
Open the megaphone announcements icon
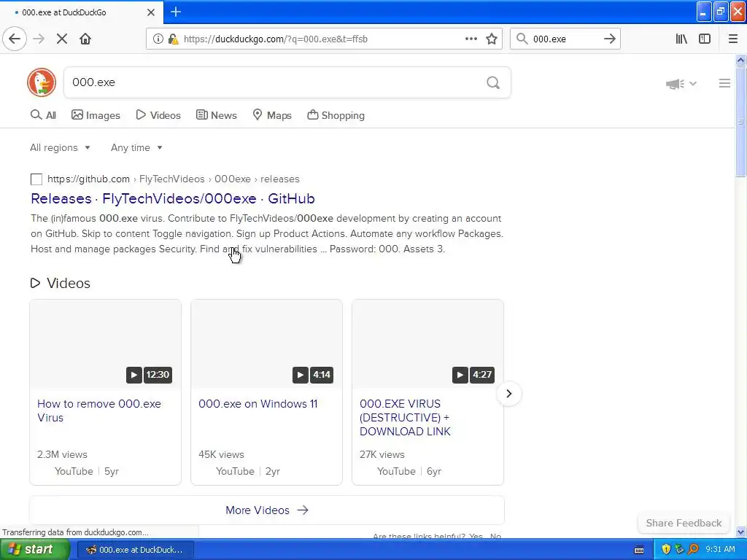(x=675, y=84)
